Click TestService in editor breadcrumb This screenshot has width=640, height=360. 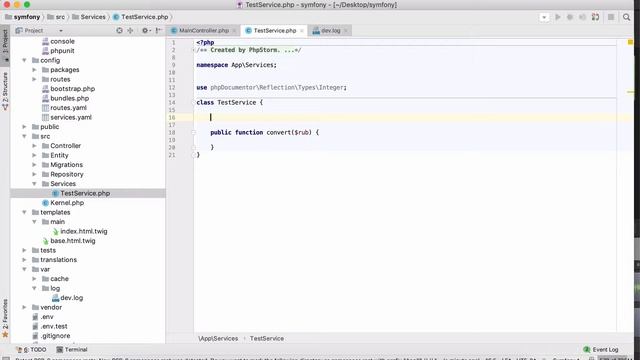(267, 339)
